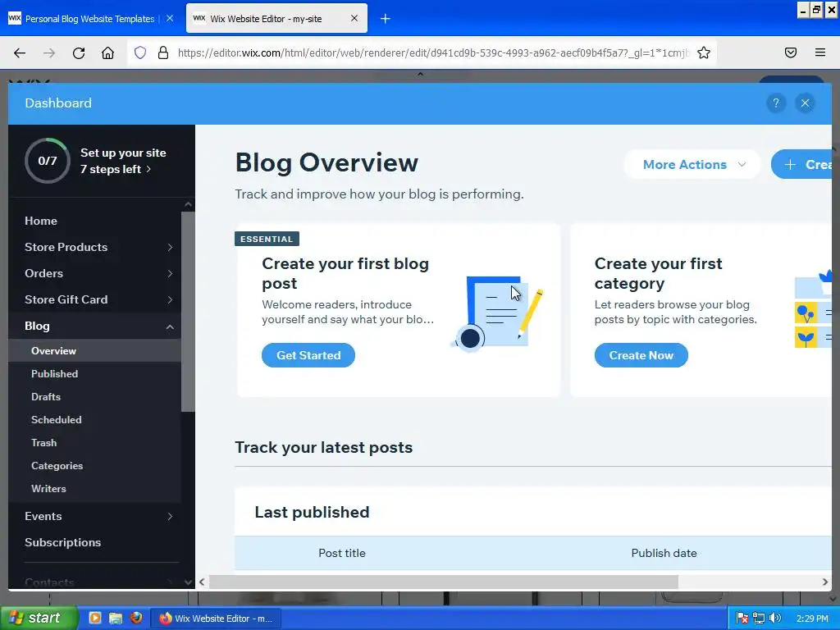This screenshot has width=840, height=630.
Task: Open Subscriptions in the sidebar
Action: click(x=62, y=542)
